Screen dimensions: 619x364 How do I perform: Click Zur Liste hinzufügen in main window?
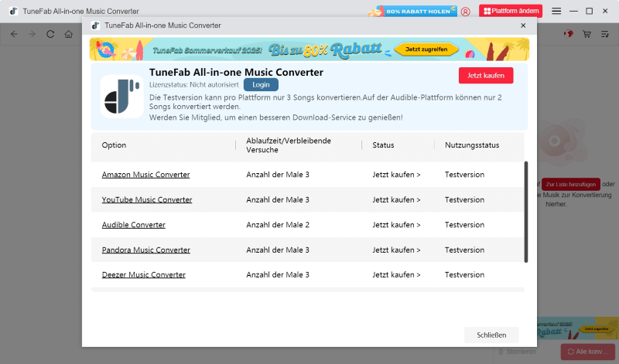point(571,184)
